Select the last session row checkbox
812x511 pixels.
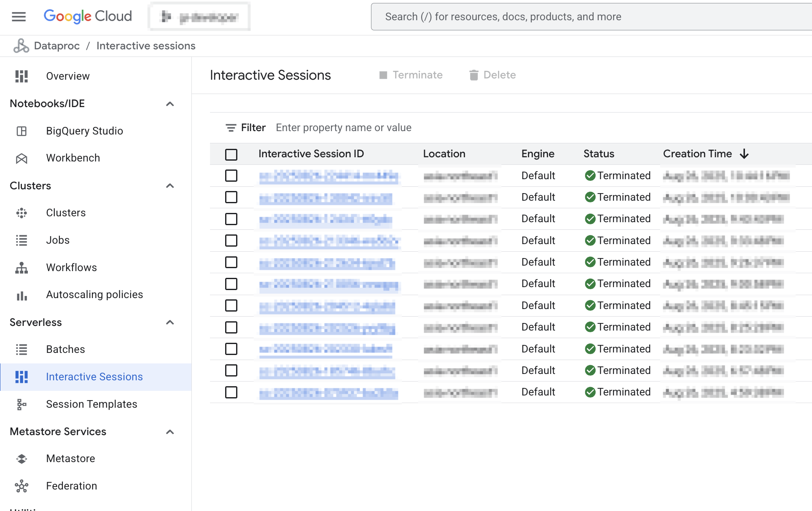(x=231, y=392)
